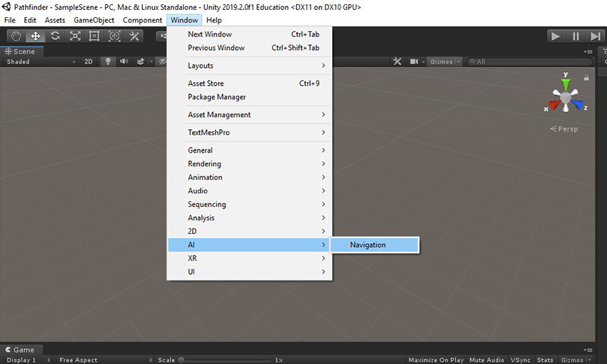Open scene Gizmos dropdown
607x364 pixels.
(445, 61)
